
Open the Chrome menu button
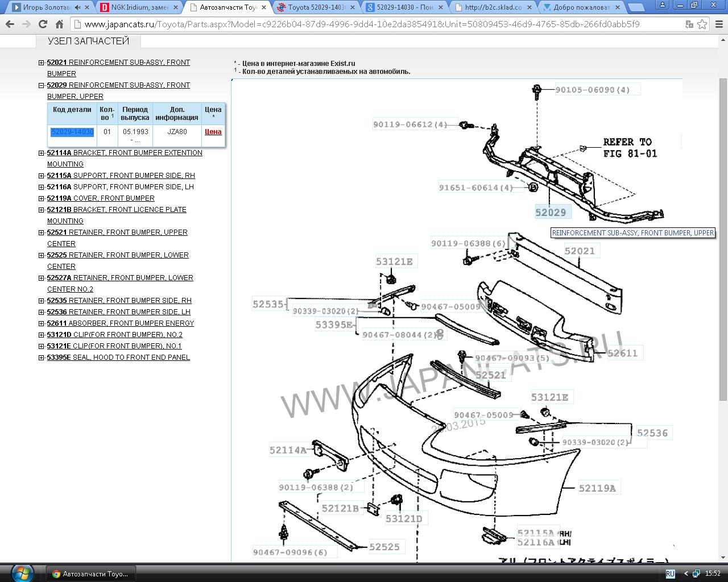718,24
